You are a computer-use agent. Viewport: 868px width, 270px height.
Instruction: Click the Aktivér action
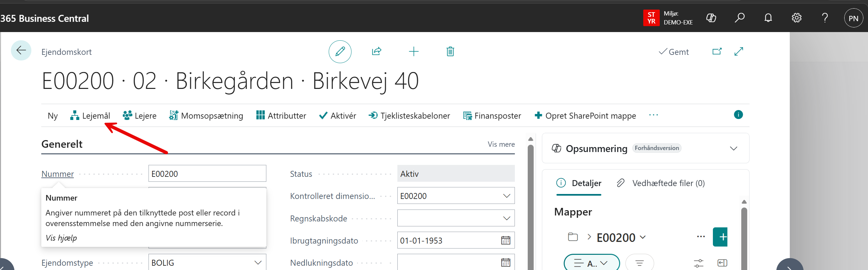click(x=337, y=116)
